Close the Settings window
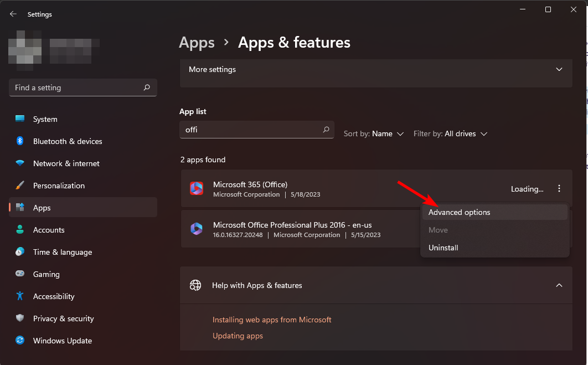 [x=574, y=9]
